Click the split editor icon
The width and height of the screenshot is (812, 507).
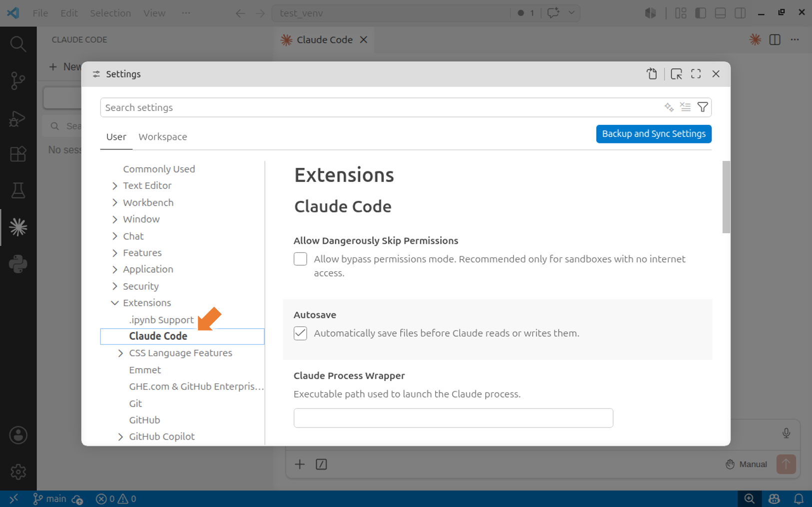775,39
